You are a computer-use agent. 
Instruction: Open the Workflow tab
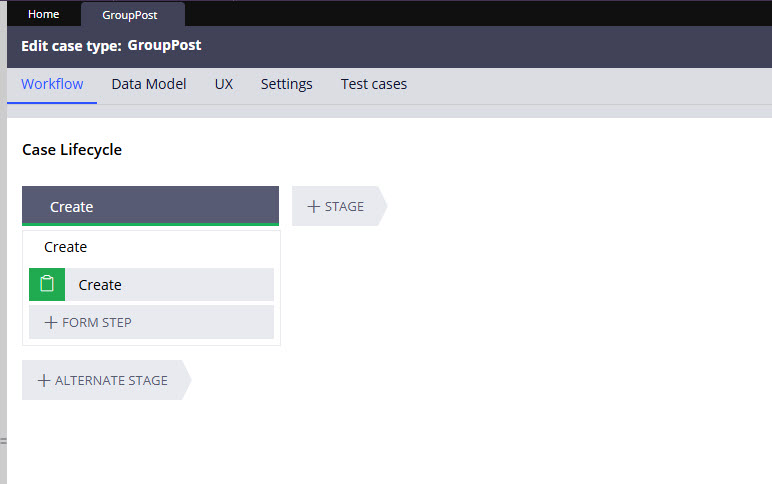click(52, 84)
